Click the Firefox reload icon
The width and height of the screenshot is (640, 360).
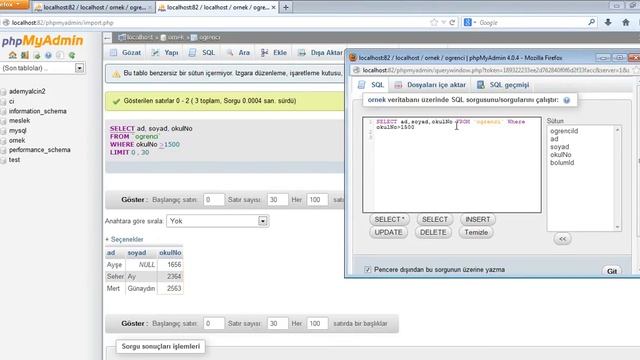pyautogui.click(x=452, y=22)
